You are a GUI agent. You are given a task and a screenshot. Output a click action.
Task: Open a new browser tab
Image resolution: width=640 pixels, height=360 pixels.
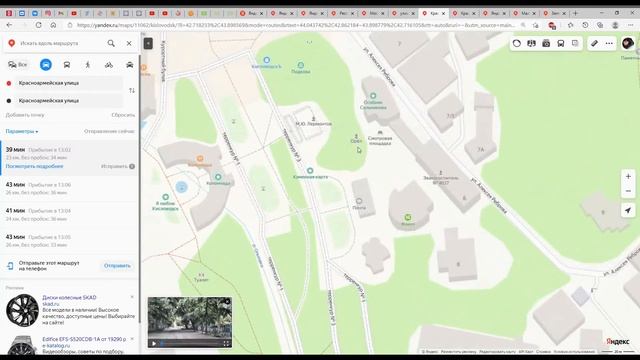point(576,13)
